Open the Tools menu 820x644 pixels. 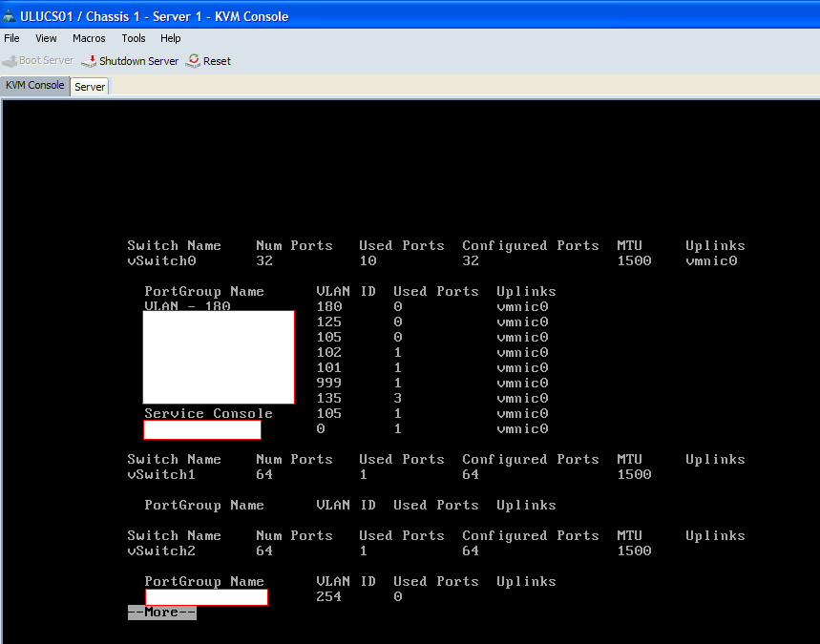(134, 38)
